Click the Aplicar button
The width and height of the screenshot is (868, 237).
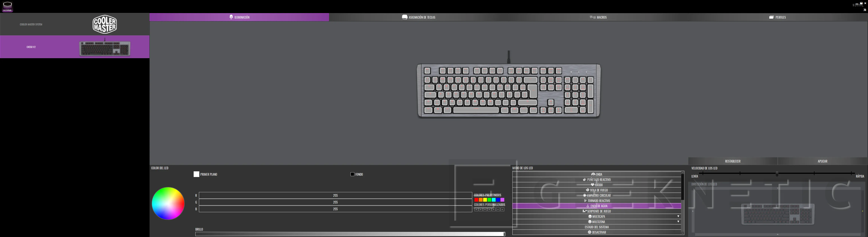tap(823, 161)
